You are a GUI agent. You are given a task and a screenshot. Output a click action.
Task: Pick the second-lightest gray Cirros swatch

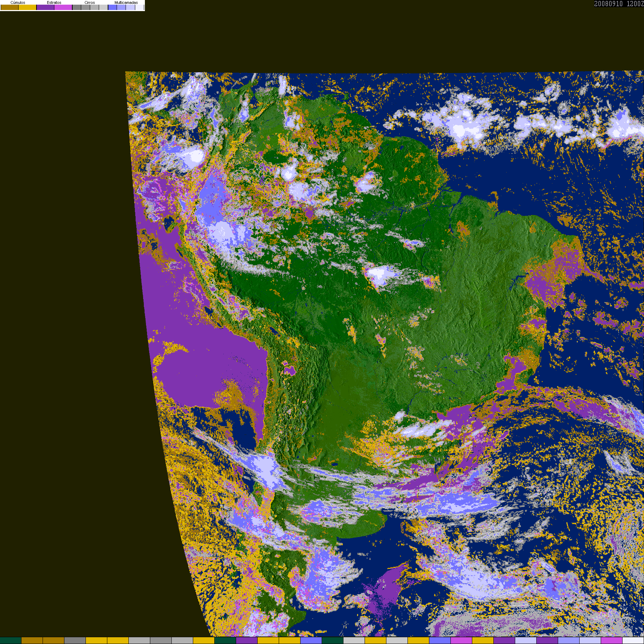[x=94, y=7]
